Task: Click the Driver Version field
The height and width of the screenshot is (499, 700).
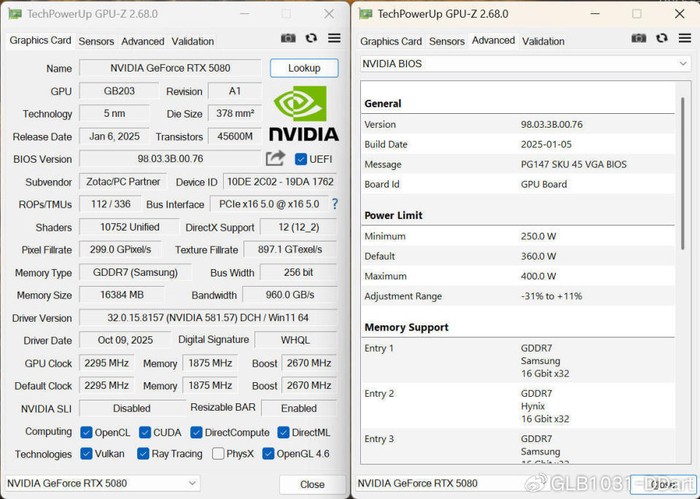Action: (208, 317)
